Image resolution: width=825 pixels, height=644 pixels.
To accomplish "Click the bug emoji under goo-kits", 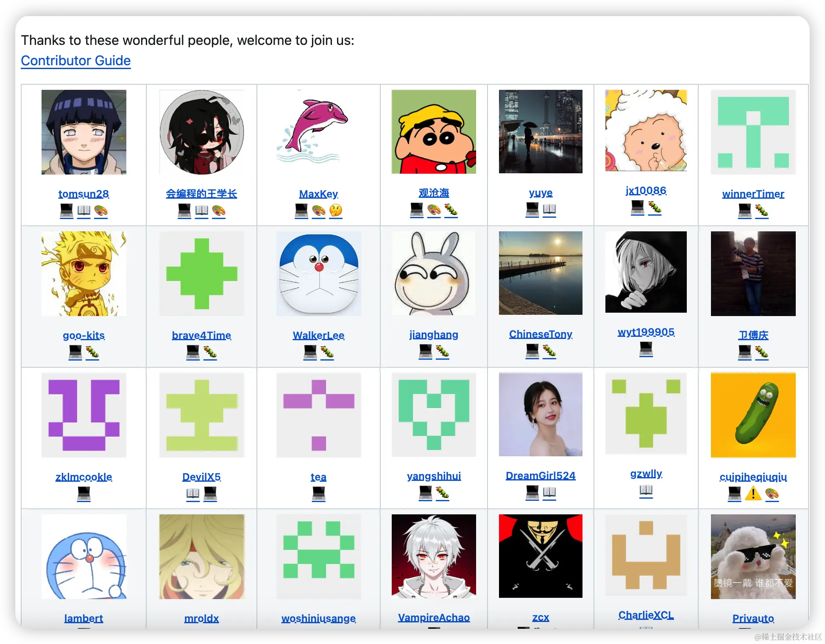I will coord(92,352).
